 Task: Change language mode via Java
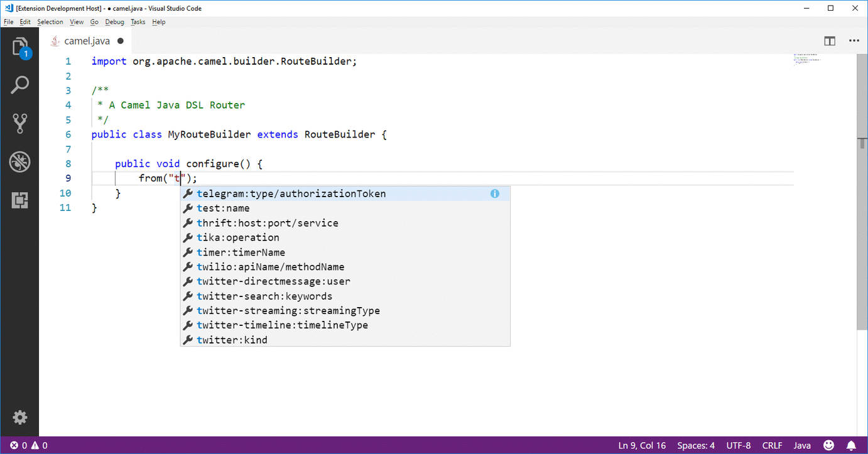[802, 445]
